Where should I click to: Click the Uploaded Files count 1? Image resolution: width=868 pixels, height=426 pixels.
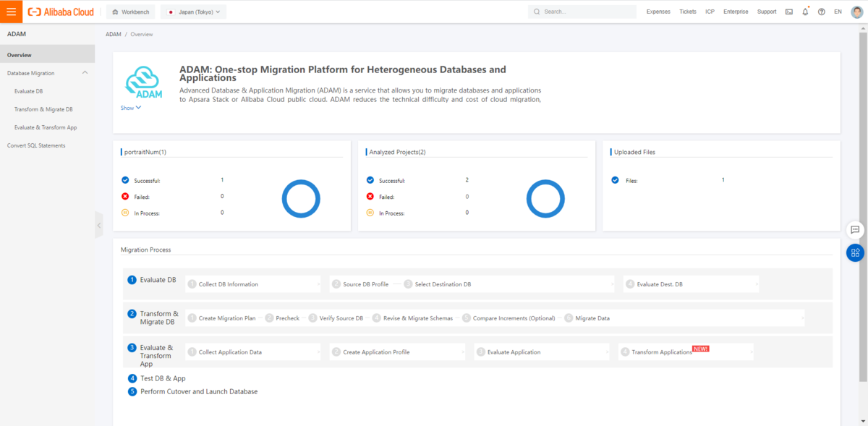(x=723, y=179)
